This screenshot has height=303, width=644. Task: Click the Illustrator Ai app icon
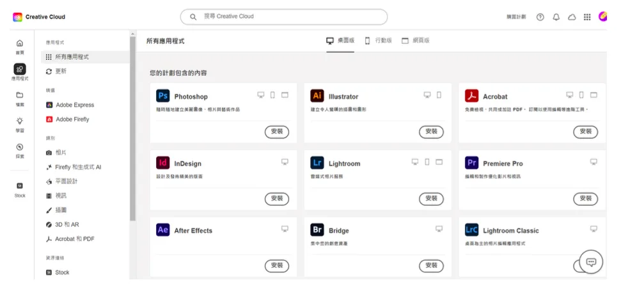(317, 96)
